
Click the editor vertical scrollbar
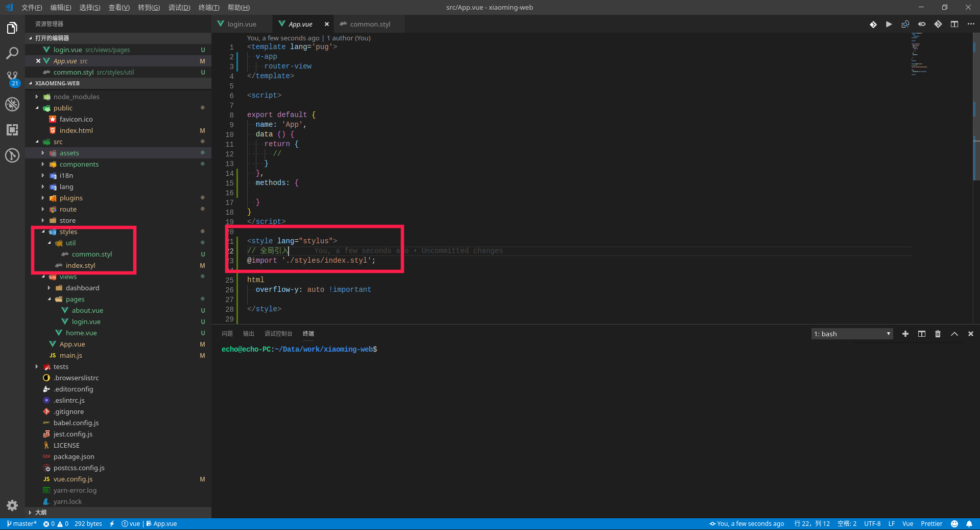click(976, 107)
